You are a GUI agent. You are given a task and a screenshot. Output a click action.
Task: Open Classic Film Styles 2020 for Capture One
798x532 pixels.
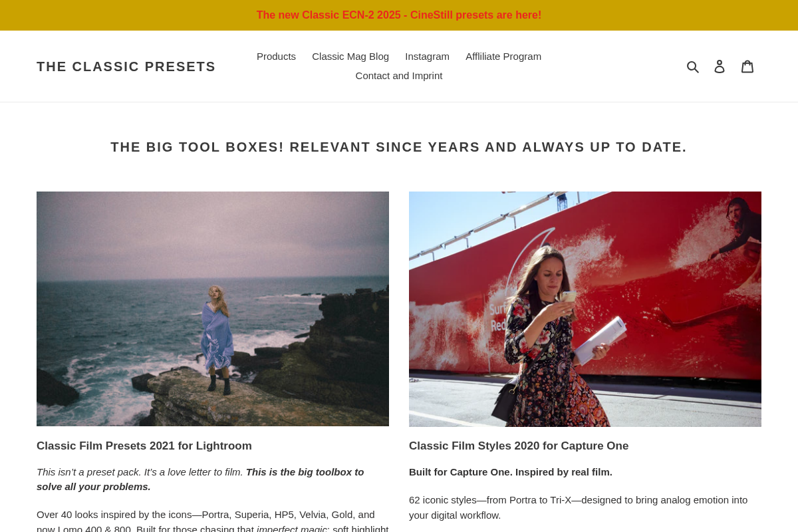[519, 446]
